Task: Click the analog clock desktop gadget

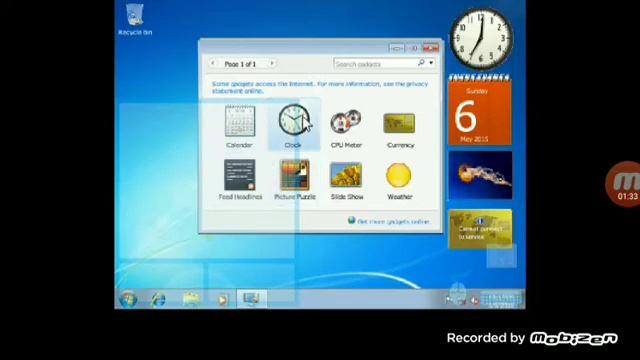Action: [x=481, y=39]
